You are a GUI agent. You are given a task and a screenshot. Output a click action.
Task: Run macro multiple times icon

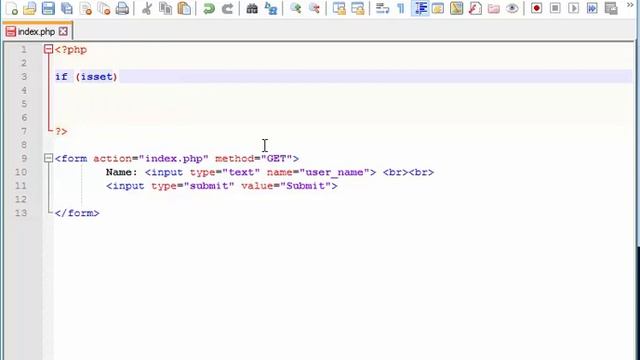[x=592, y=8]
